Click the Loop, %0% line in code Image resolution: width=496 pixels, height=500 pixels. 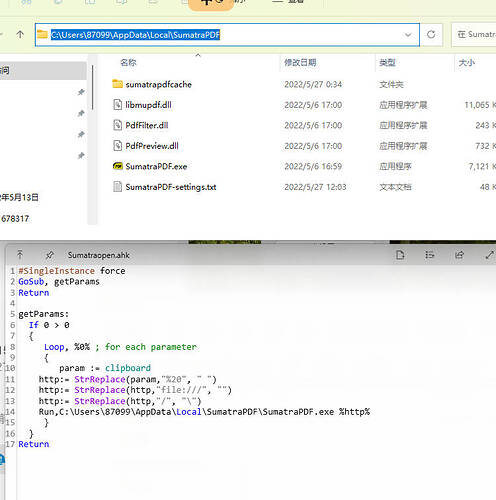tap(120, 347)
